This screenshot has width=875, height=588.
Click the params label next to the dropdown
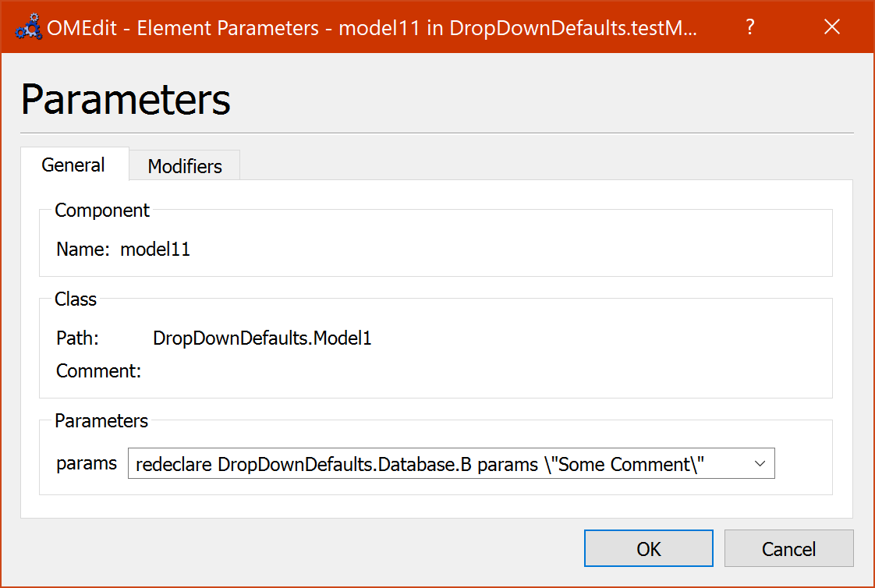coord(87,462)
